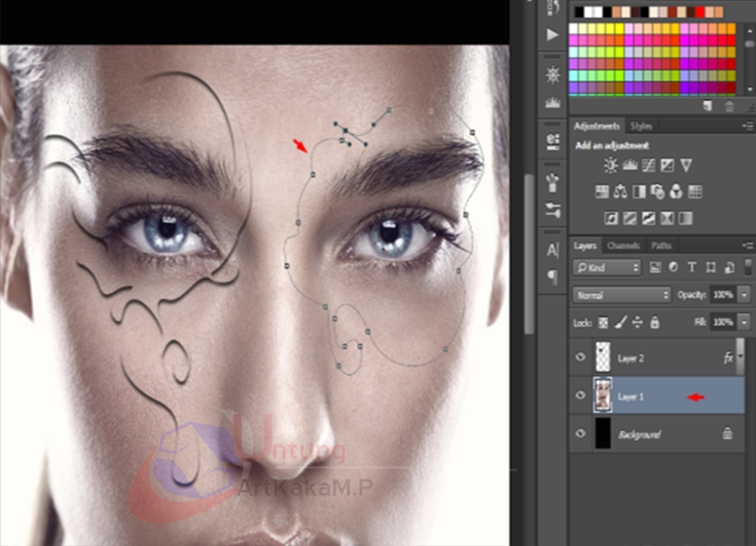Add a Color Balance adjustment
The height and width of the screenshot is (546, 756).
coord(620,192)
